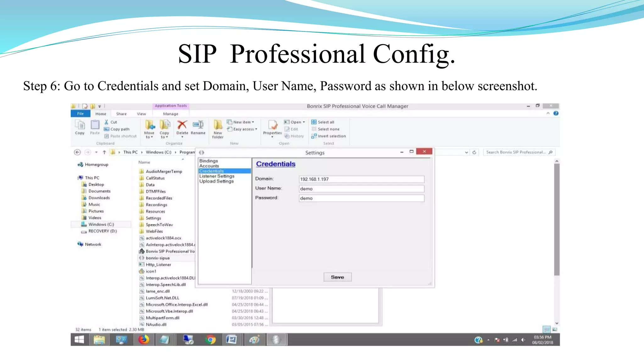The image size is (644, 362).
Task: Click the Back navigation arrow
Action: click(x=77, y=152)
